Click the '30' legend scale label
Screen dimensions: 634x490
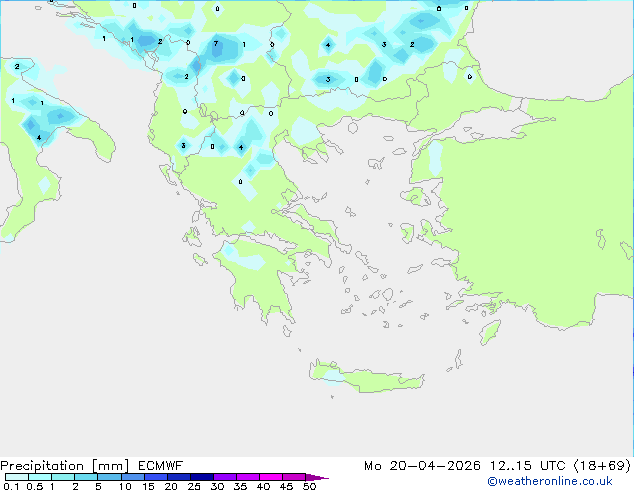point(217,486)
